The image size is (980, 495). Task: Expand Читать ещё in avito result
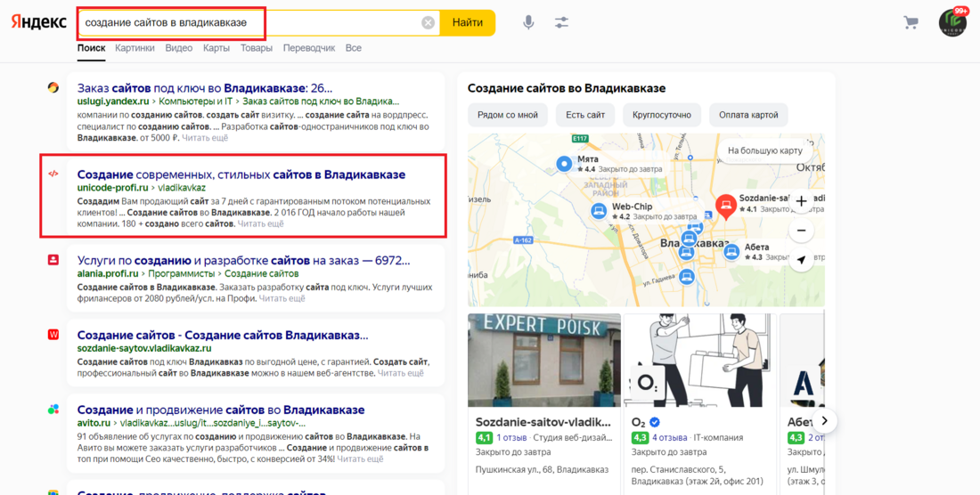pos(360,458)
